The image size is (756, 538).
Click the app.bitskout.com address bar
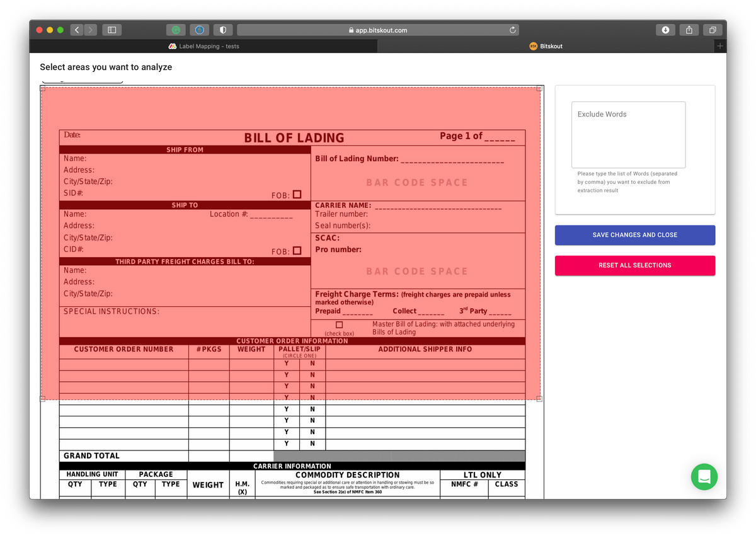click(x=378, y=30)
